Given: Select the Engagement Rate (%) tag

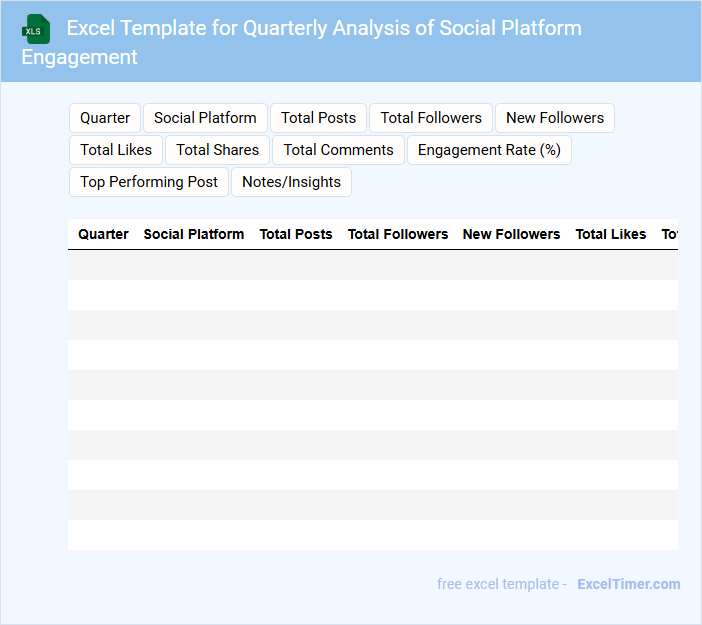Looking at the screenshot, I should [x=489, y=150].
